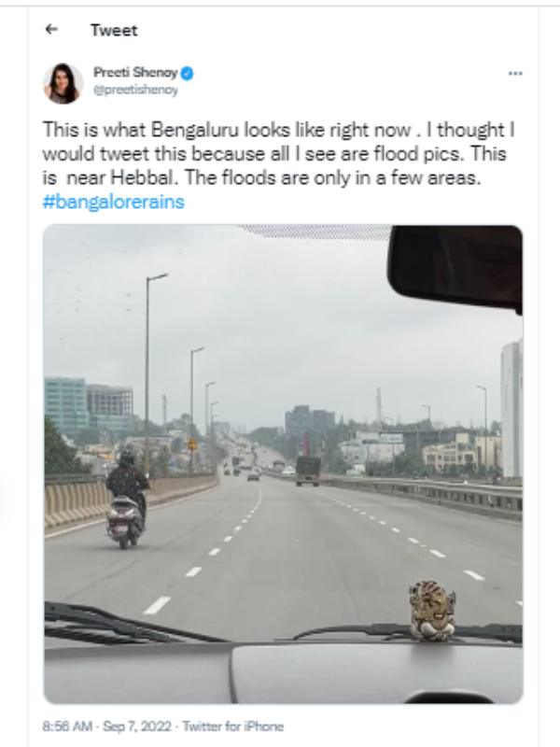Click the scooter rider in the photo

(126, 500)
